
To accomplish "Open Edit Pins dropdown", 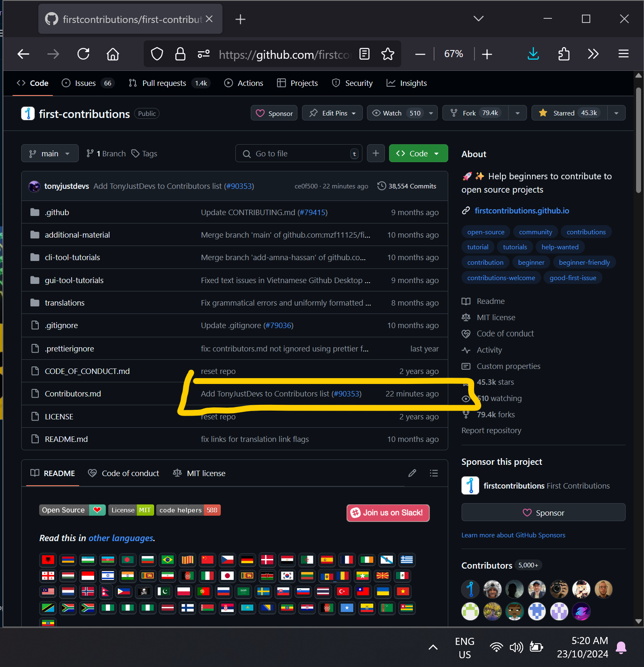I will coord(332,113).
